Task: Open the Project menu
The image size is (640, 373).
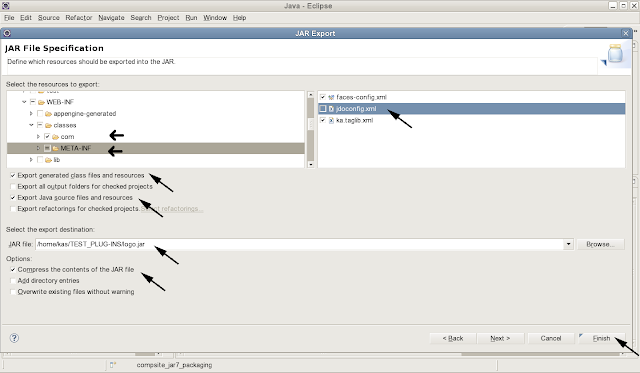Action: [x=168, y=18]
